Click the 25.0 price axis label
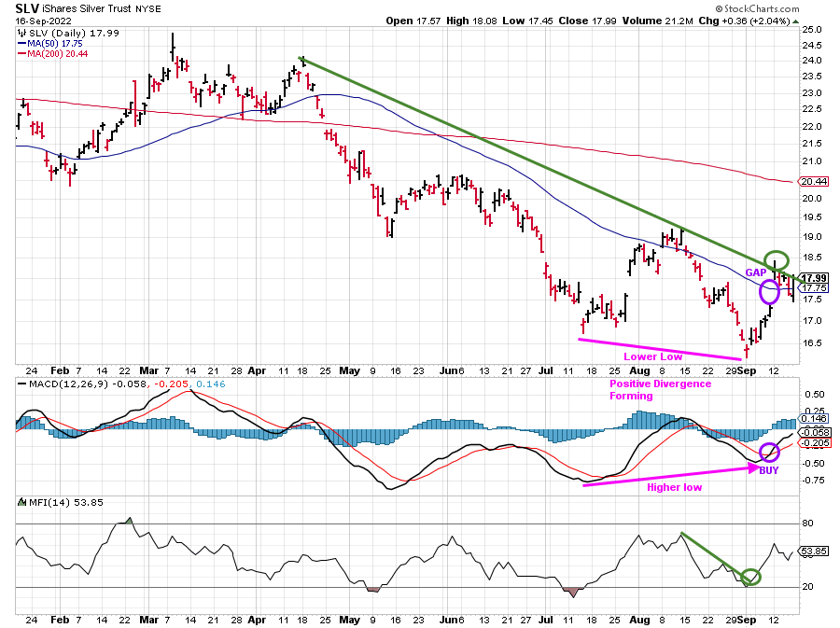The width and height of the screenshot is (840, 628). click(812, 30)
